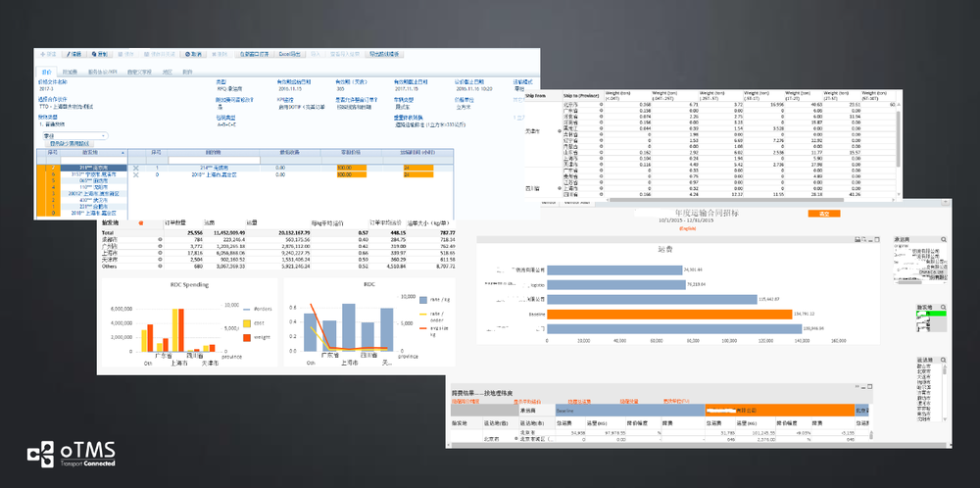Viewport: 980px width, 488px height.
Task: Toggle the expand circle on the Others row
Action: tap(160, 265)
